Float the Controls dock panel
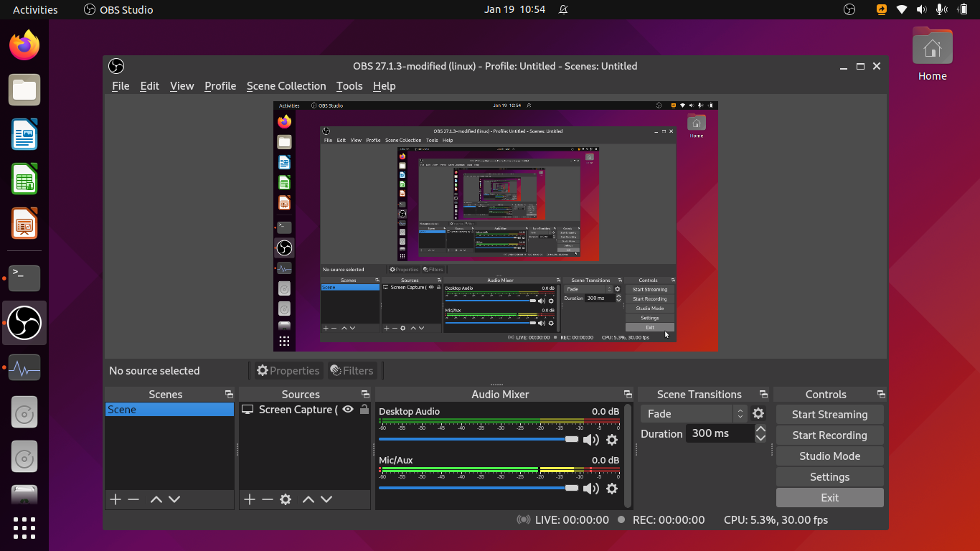This screenshot has height=551, width=980. [881, 395]
